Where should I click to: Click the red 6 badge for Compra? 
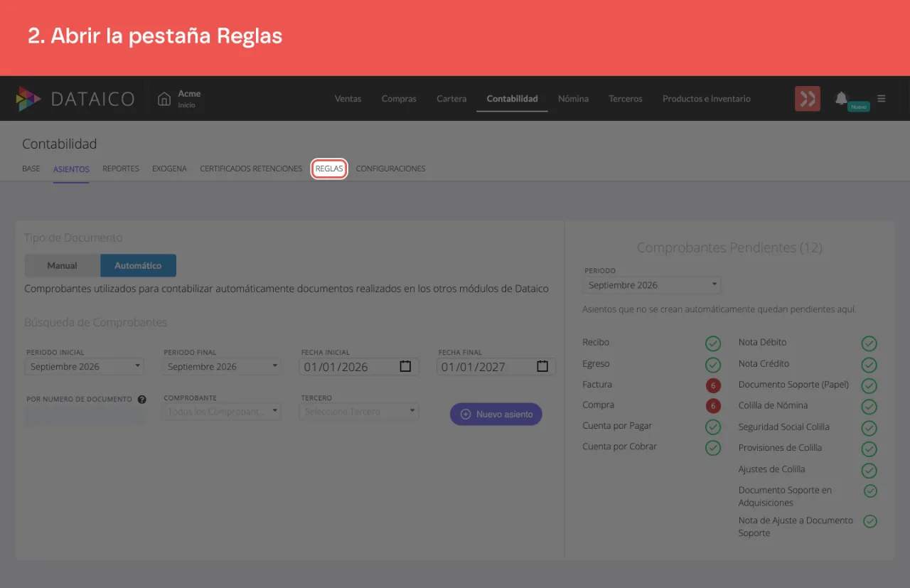(713, 406)
